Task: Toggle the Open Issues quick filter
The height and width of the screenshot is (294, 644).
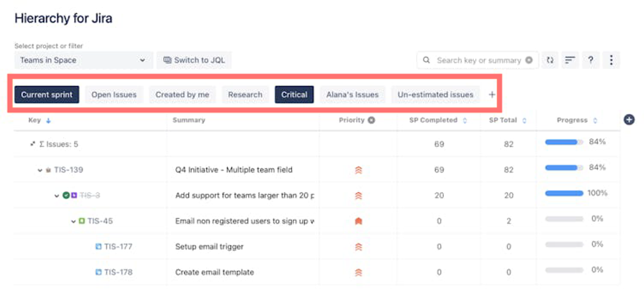Action: pos(114,95)
